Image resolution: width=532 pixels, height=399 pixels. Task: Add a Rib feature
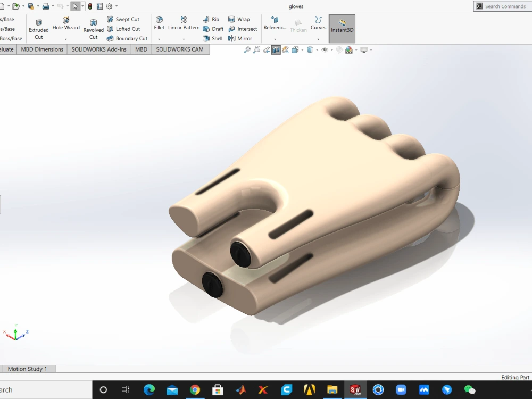pos(211,19)
